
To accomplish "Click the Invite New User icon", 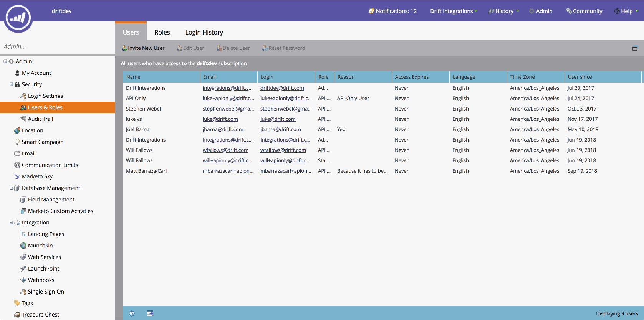I will pos(124,48).
